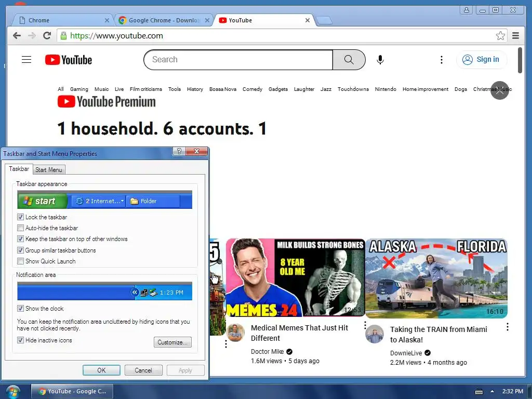Select the Dogs category chip
Image resolution: width=532 pixels, height=399 pixels.
pyautogui.click(x=460, y=89)
